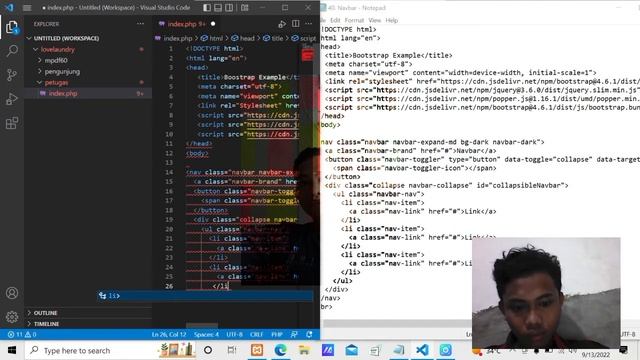Image resolution: width=640 pixels, height=360 pixels.
Task: Expand the OUTLINE section
Action: (88, 313)
